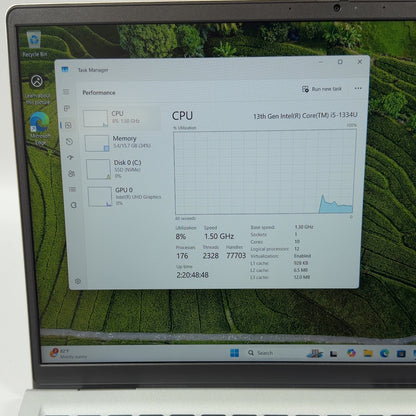
Task: Click the CPU model name 13th Gen Intel Core
Action: point(305,116)
